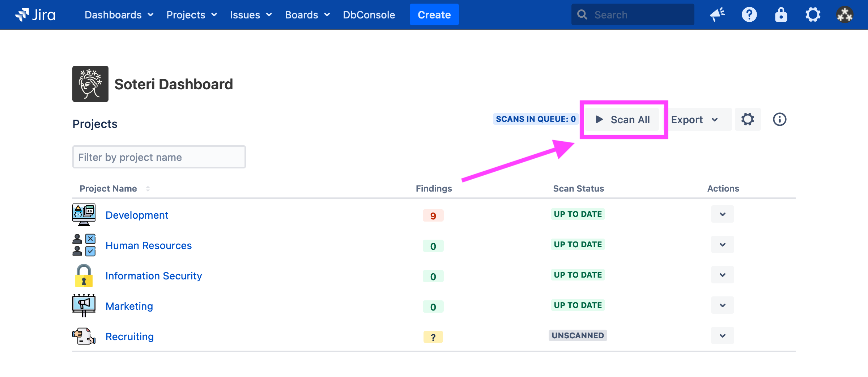
Task: Expand actions for Development project
Action: 722,214
